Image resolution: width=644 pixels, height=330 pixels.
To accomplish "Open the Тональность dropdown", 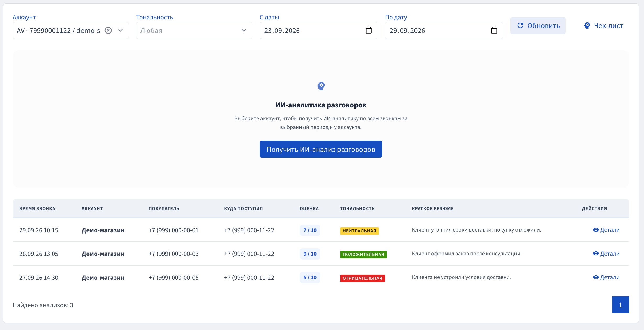I will tap(194, 30).
